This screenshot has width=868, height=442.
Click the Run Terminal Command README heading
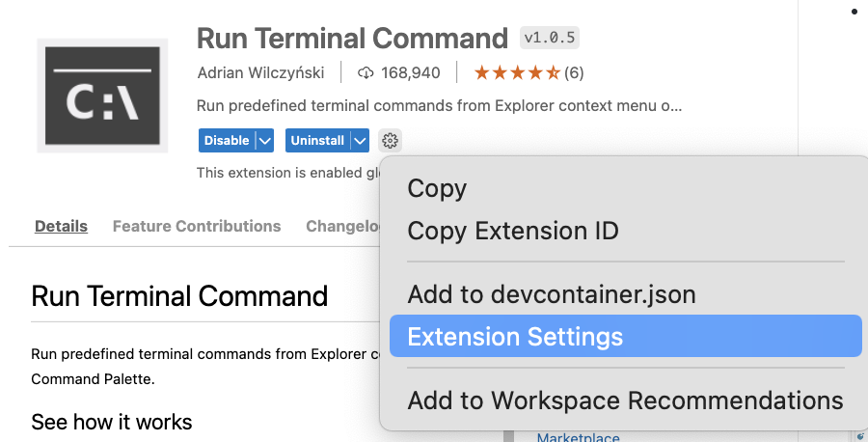[x=179, y=295]
